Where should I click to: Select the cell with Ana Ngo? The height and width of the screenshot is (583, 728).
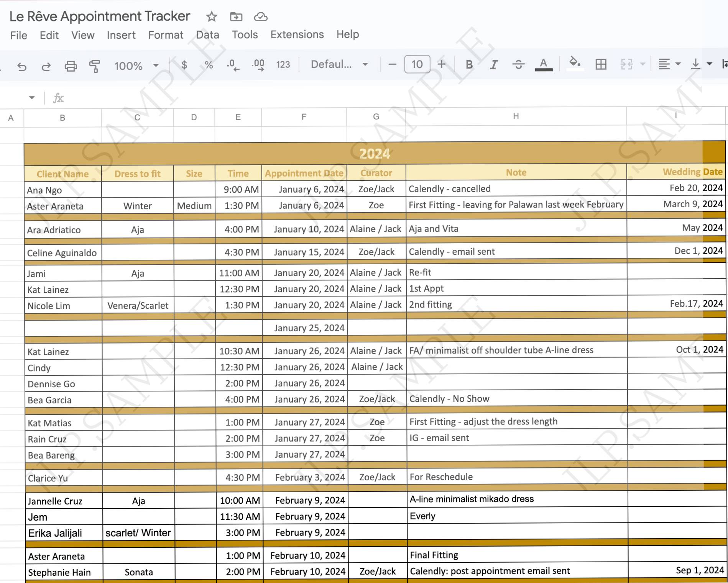pyautogui.click(x=63, y=190)
